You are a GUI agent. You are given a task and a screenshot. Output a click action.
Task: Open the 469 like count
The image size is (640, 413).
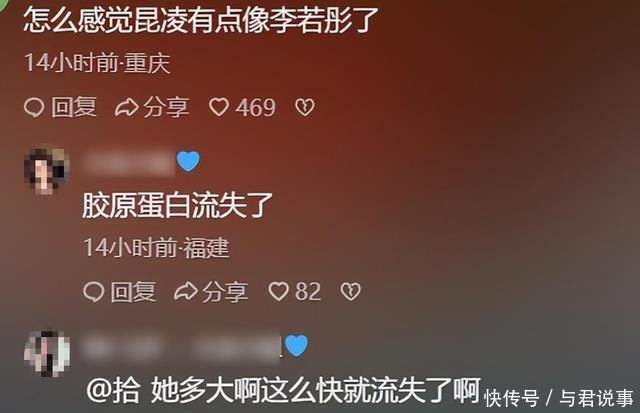click(x=256, y=108)
